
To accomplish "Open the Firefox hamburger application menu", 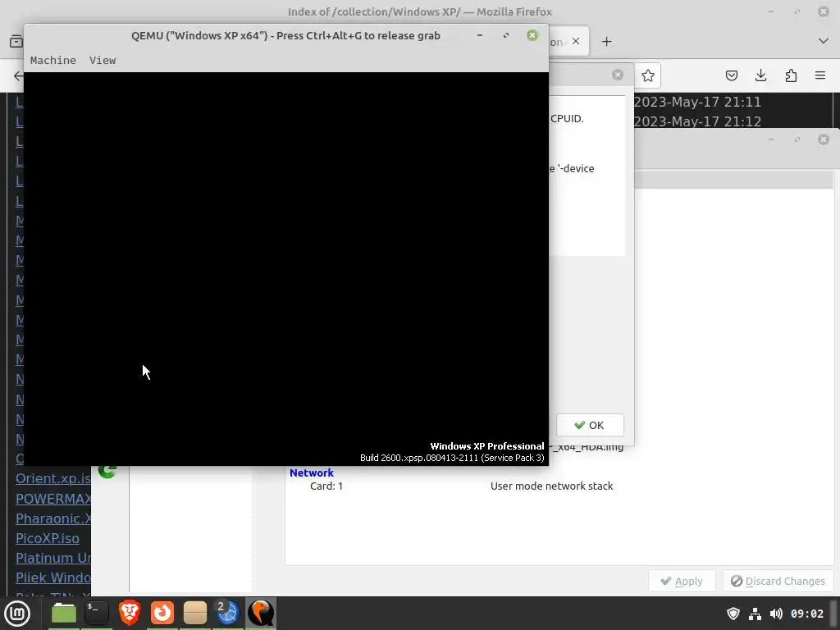I will point(820,75).
